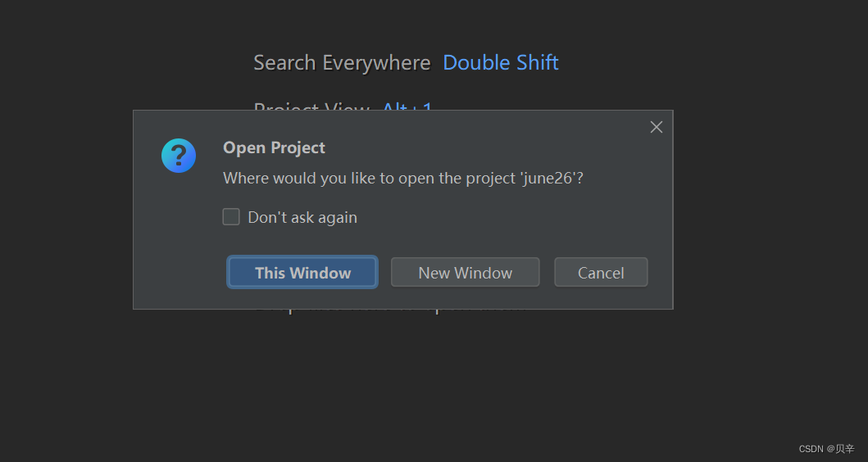
Task: Click the Open Project dialog title
Action: 274,147
